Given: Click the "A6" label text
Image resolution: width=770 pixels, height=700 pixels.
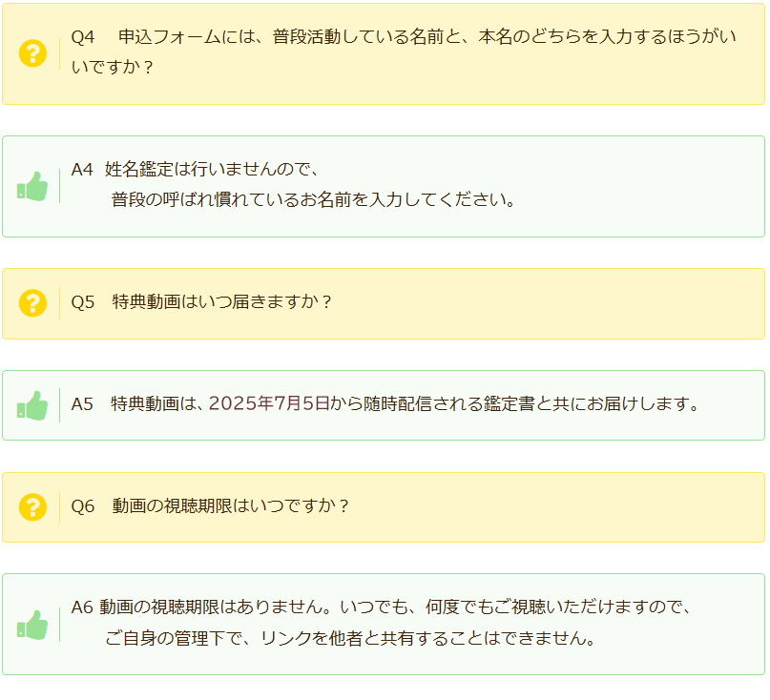Looking at the screenshot, I should click(x=82, y=607).
